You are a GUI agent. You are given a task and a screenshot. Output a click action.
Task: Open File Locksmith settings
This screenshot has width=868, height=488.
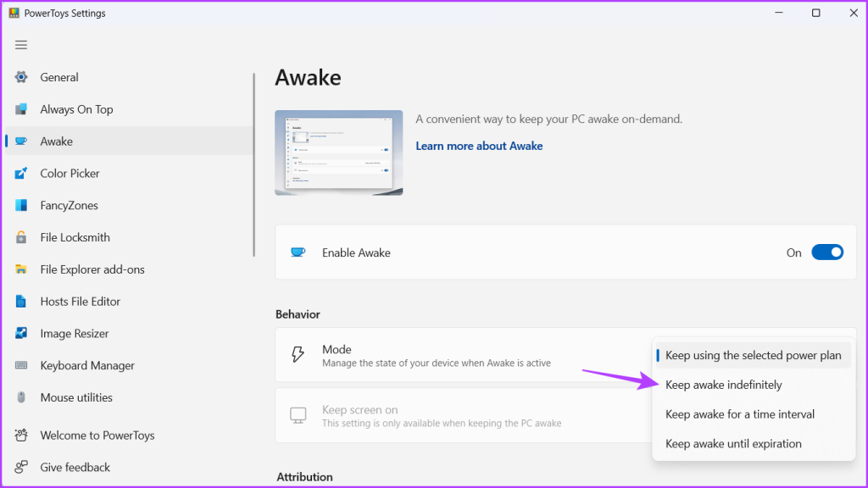(x=129, y=237)
